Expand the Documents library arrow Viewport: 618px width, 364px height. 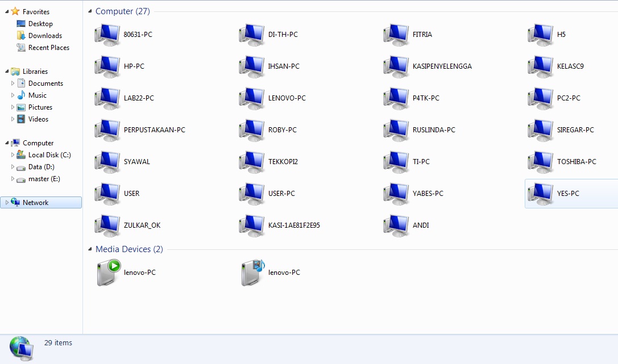tap(13, 83)
